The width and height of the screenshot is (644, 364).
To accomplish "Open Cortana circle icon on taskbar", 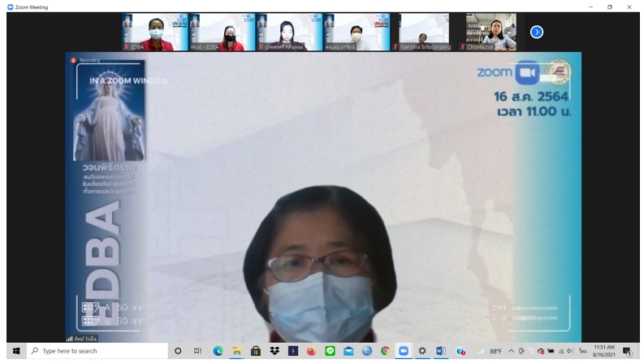I will [x=178, y=351].
